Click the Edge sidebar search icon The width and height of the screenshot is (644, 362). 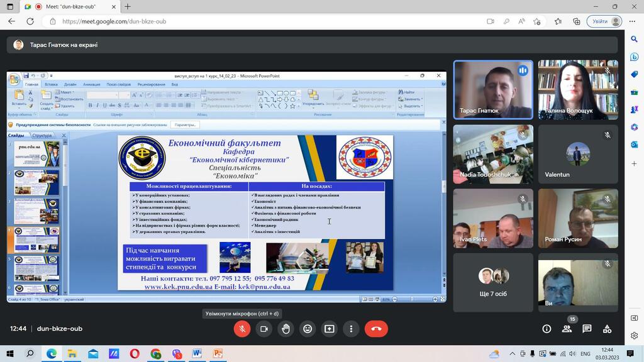pos(635,39)
